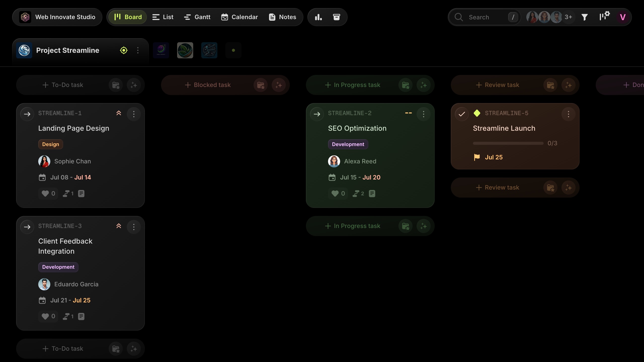Open date range Jul 08 - Jul 14
Image resolution: width=644 pixels, height=362 pixels.
65,177
